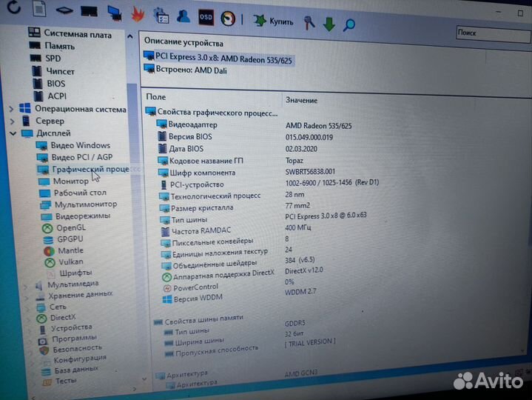Select Хранение данных tree item

coord(75,295)
